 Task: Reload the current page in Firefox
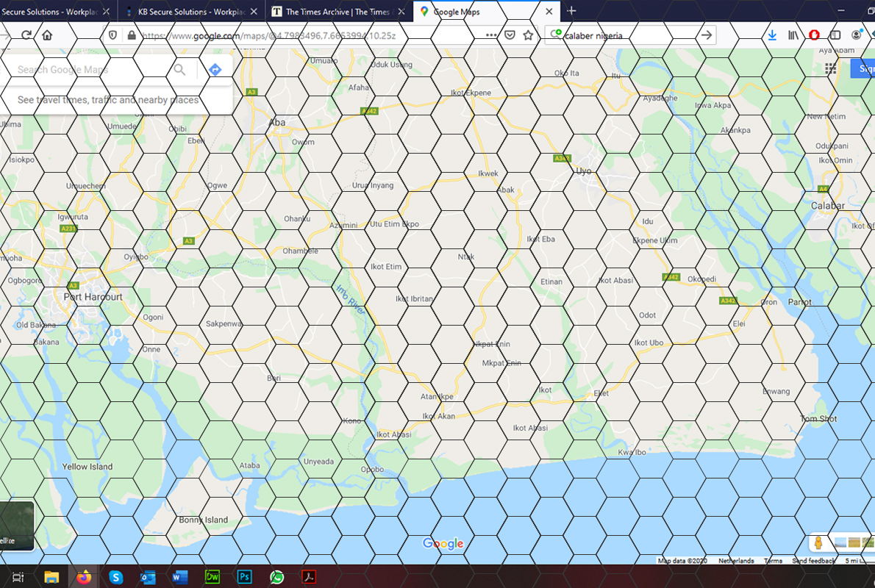pyautogui.click(x=26, y=35)
